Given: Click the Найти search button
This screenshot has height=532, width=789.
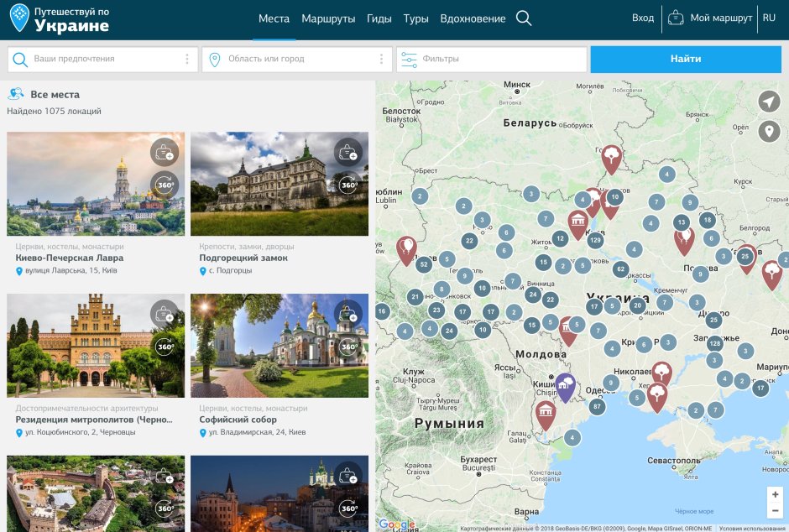Looking at the screenshot, I should click(686, 60).
